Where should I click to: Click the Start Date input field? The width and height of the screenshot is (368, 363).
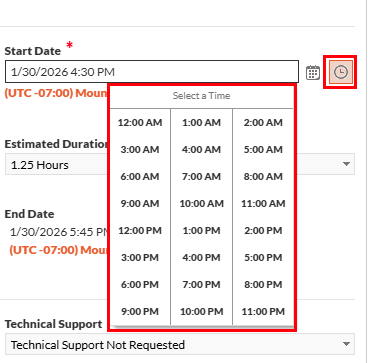[x=152, y=72]
